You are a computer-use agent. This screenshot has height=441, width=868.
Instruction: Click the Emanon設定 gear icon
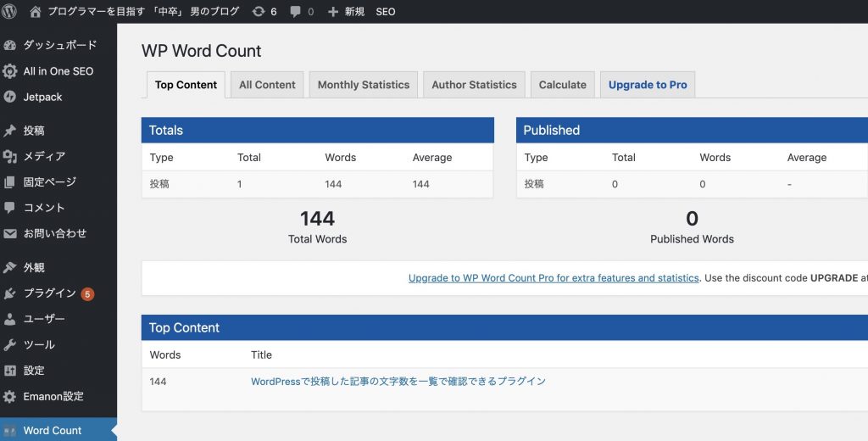pyautogui.click(x=9, y=397)
